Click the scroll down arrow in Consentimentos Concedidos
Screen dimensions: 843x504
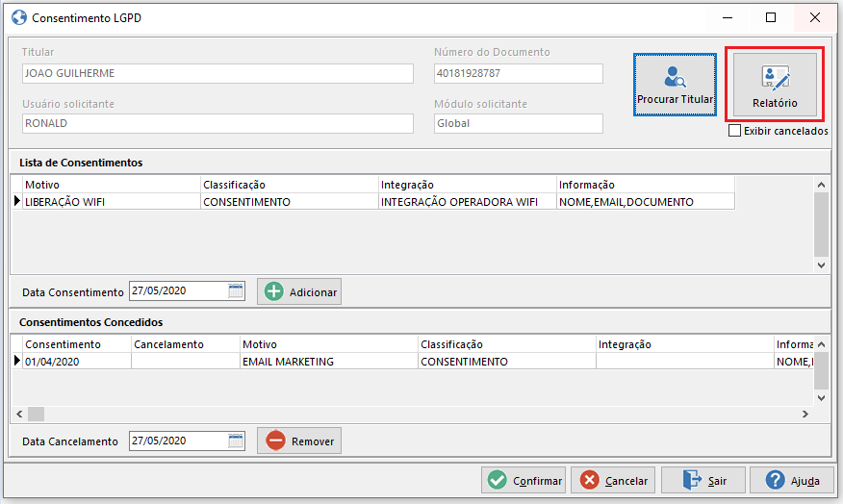click(821, 398)
